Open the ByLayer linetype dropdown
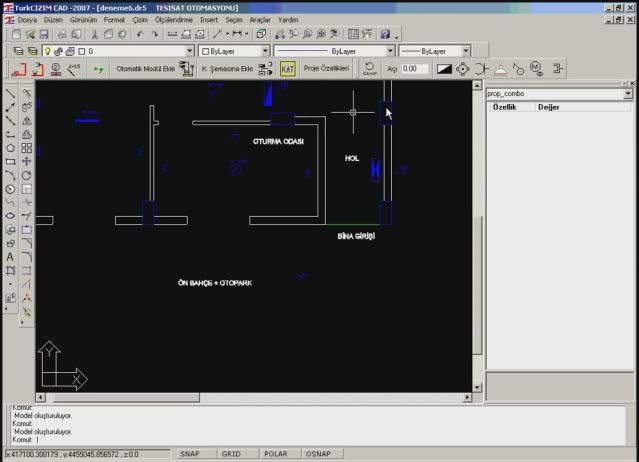Image resolution: width=639 pixels, height=462 pixels. 390,51
